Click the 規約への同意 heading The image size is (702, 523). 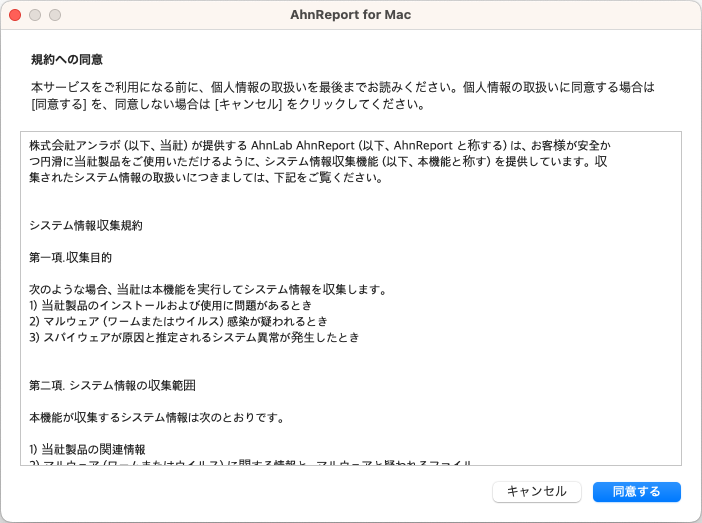67,60
